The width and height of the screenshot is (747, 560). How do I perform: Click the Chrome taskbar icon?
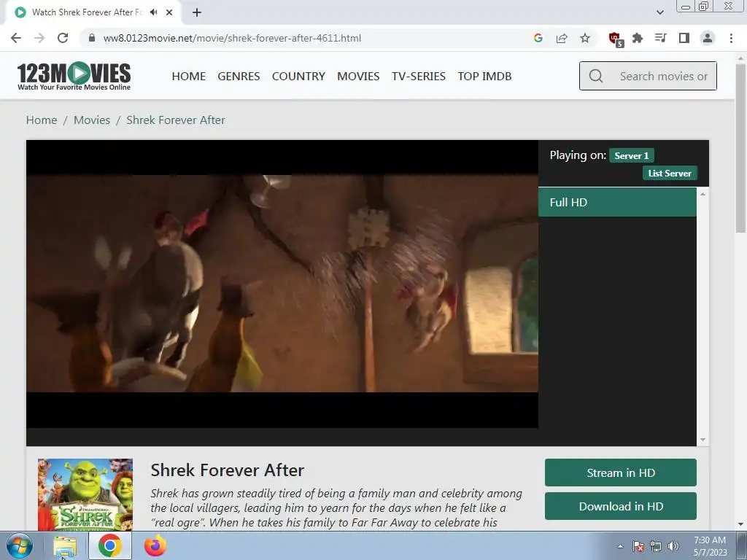[x=110, y=545]
